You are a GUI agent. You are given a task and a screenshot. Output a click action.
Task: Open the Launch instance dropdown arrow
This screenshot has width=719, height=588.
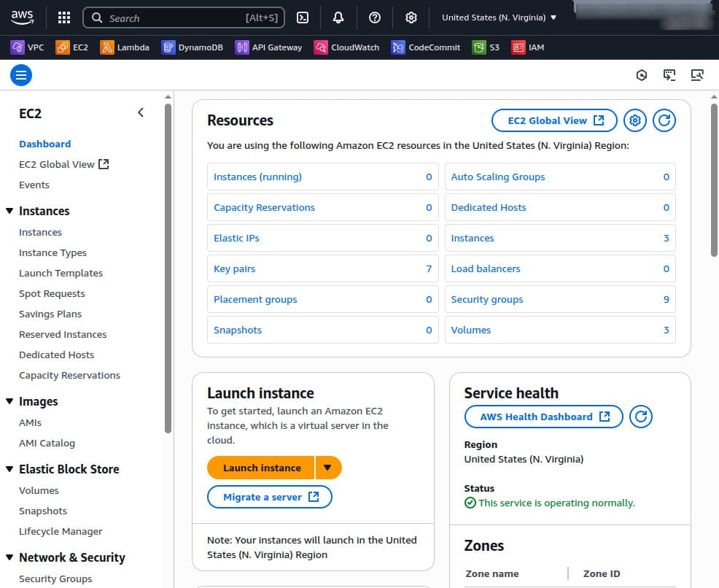click(328, 468)
